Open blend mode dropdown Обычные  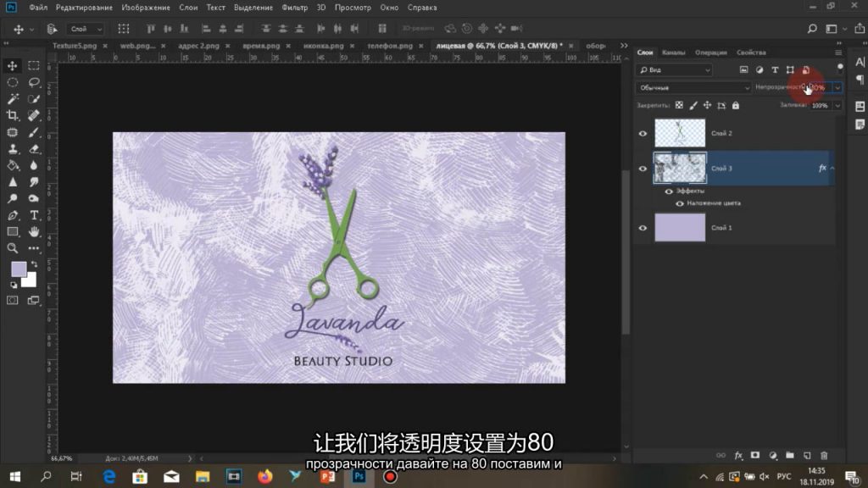coord(693,87)
